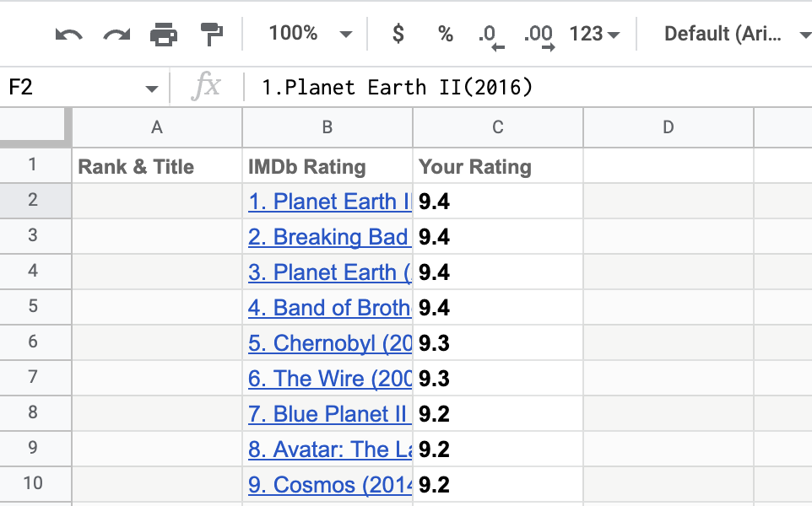This screenshot has height=506, width=812.
Task: Format cell as currency with dollar icon
Action: pyautogui.click(x=398, y=35)
